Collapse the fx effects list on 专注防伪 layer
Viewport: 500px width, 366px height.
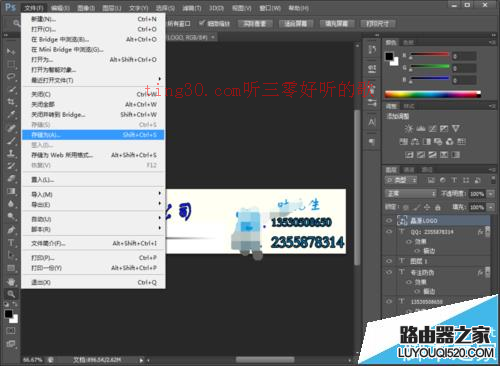coord(488,271)
